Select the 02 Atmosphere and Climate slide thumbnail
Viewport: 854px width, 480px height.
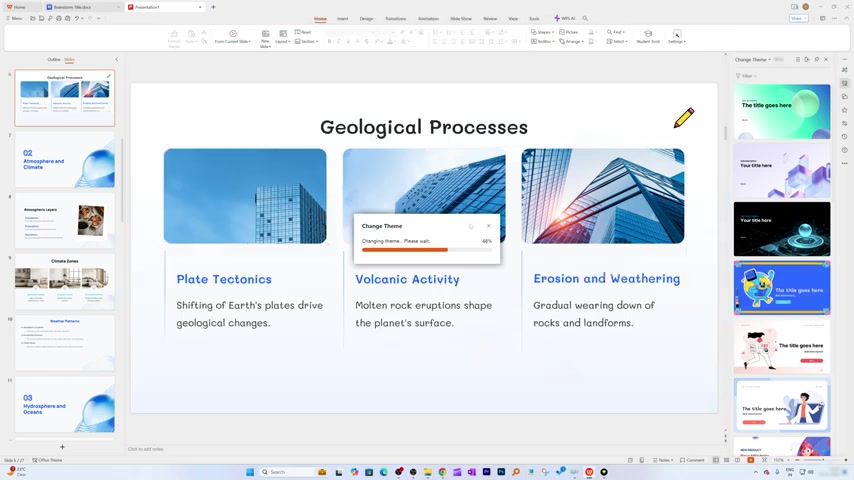65,160
